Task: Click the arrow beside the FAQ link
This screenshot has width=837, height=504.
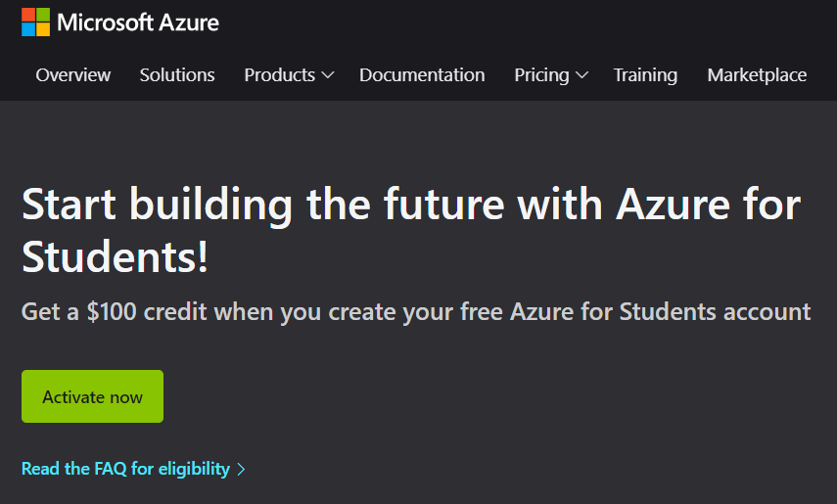Action: coord(242,470)
